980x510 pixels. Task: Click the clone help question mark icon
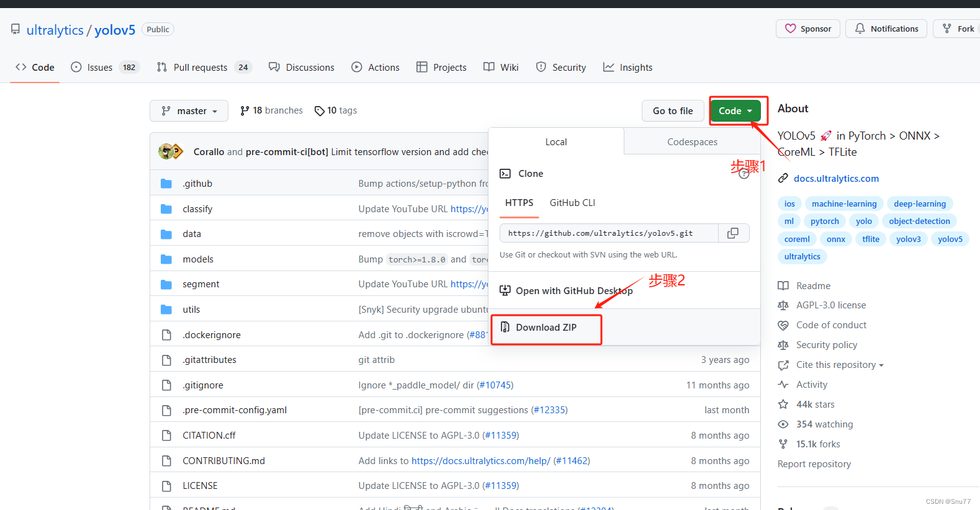point(744,174)
